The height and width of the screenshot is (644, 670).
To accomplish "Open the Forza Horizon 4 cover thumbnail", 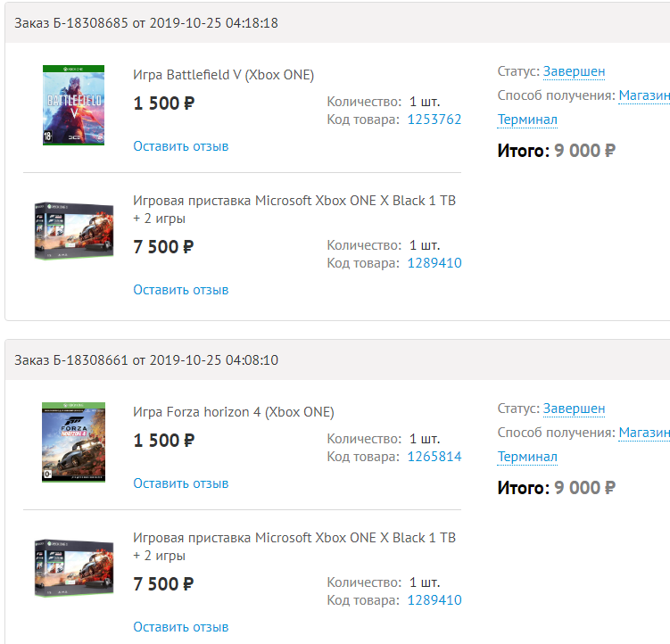I will (73, 442).
